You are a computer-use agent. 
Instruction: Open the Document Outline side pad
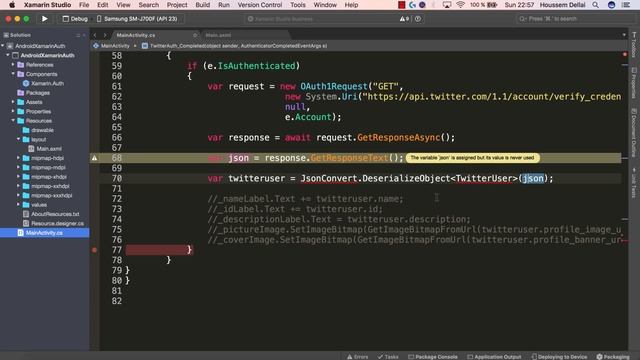click(634, 132)
